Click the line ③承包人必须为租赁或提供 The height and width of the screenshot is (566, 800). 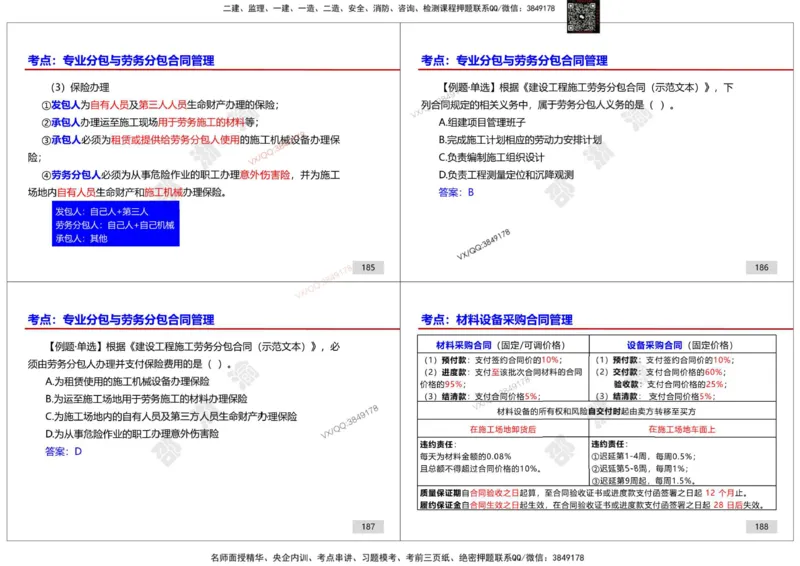pos(190,140)
